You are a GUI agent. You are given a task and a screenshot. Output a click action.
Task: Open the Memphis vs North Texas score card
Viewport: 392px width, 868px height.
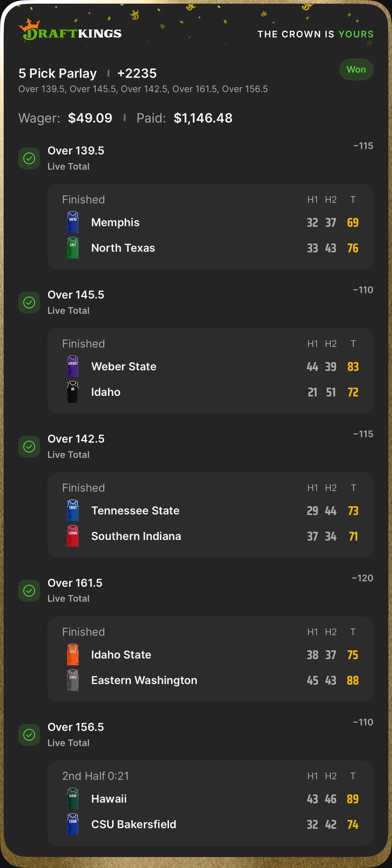(210, 227)
